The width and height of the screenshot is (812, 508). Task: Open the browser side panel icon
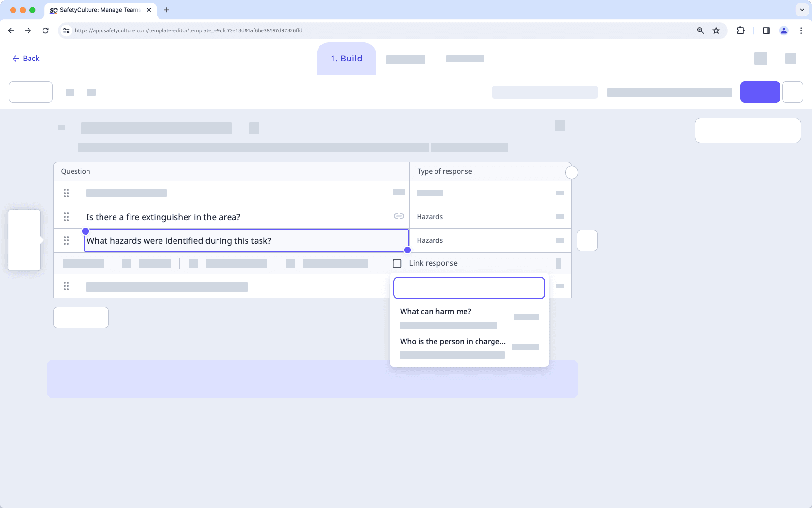click(766, 30)
